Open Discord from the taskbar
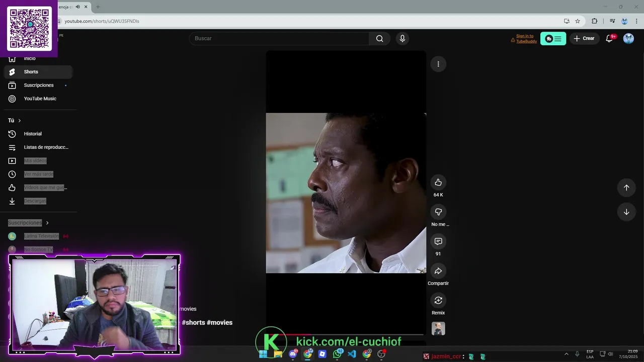Viewport: 644px width, 362px height. pyautogui.click(x=293, y=354)
